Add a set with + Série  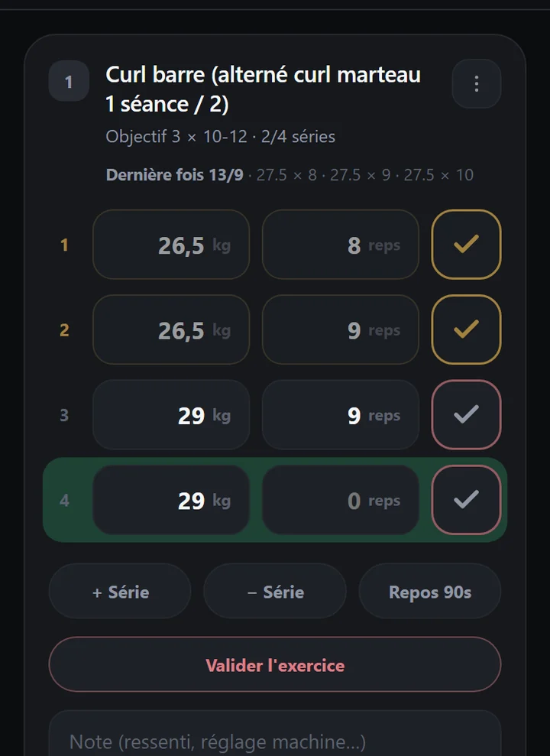coord(120,591)
